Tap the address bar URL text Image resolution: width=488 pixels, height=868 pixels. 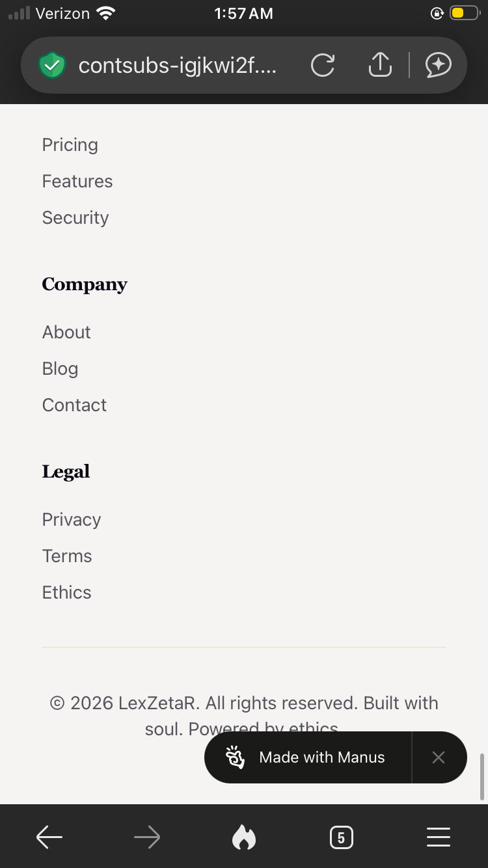click(x=178, y=65)
